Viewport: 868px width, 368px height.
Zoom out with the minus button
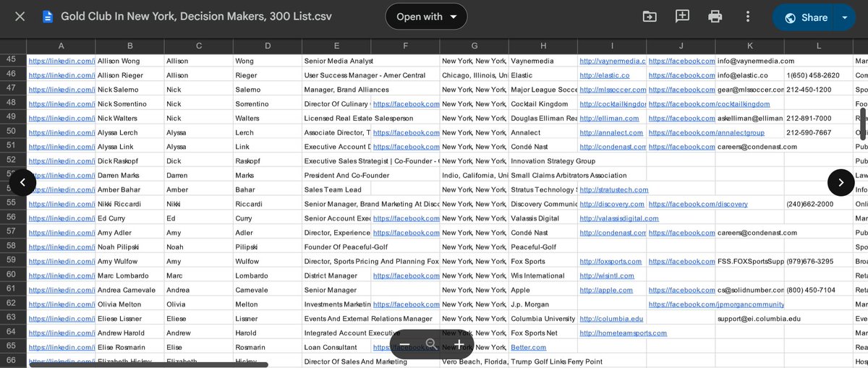coord(405,344)
